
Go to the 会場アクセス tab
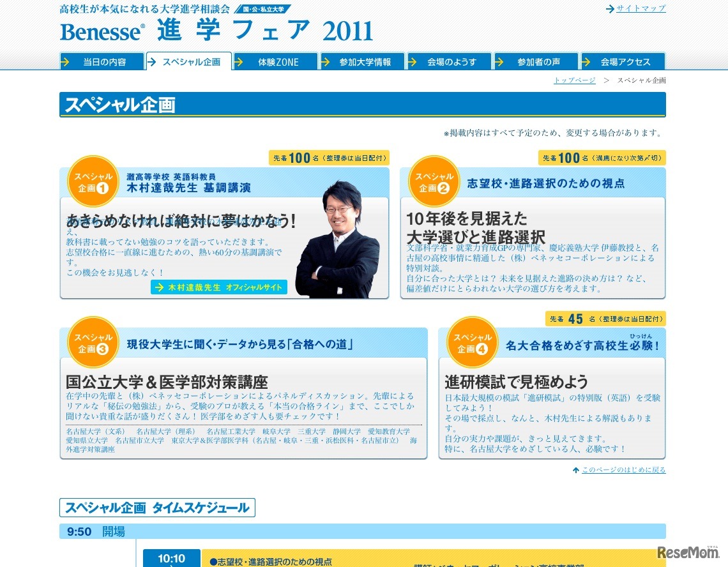[x=623, y=61]
